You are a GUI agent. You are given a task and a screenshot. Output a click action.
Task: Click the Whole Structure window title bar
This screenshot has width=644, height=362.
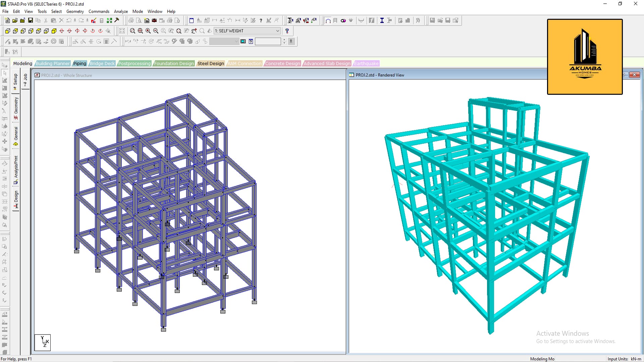pos(190,75)
